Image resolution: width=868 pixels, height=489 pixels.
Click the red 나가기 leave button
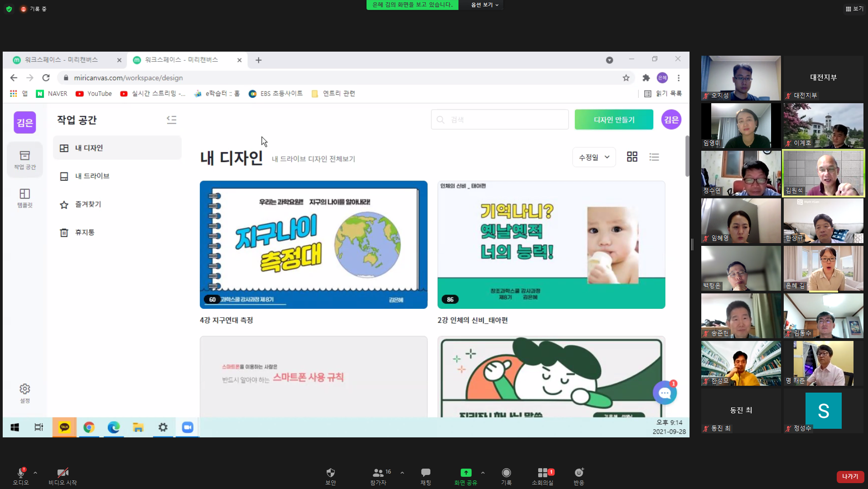(x=850, y=476)
